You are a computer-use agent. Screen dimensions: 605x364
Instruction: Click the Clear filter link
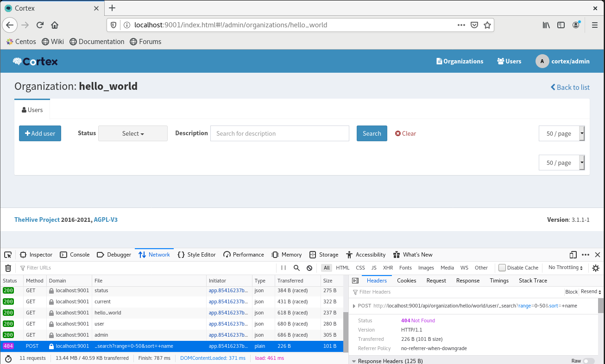coord(406,133)
